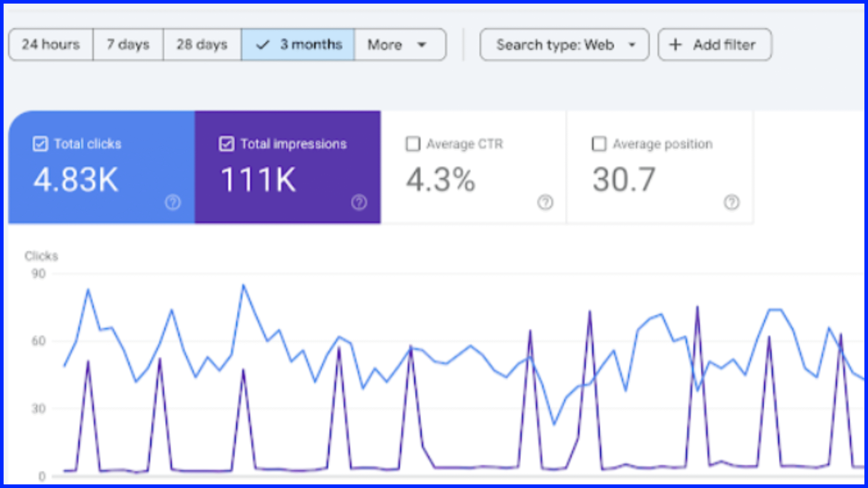Enable the Average CTR checkbox
Screen dimensions: 868x488
click(x=413, y=144)
